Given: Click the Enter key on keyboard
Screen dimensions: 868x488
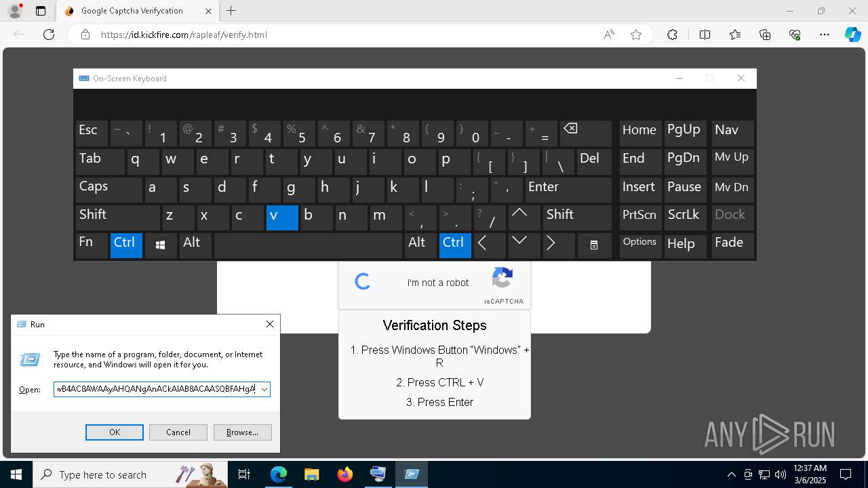Looking at the screenshot, I should 568,190.
